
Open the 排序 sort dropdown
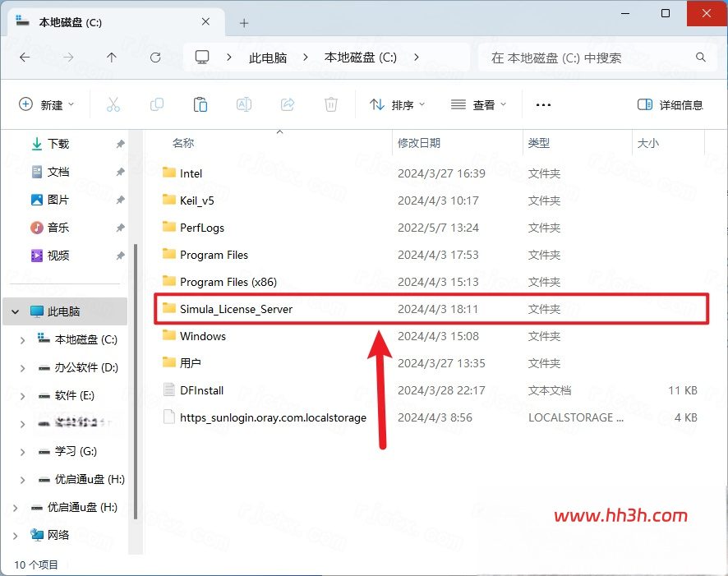pos(398,105)
